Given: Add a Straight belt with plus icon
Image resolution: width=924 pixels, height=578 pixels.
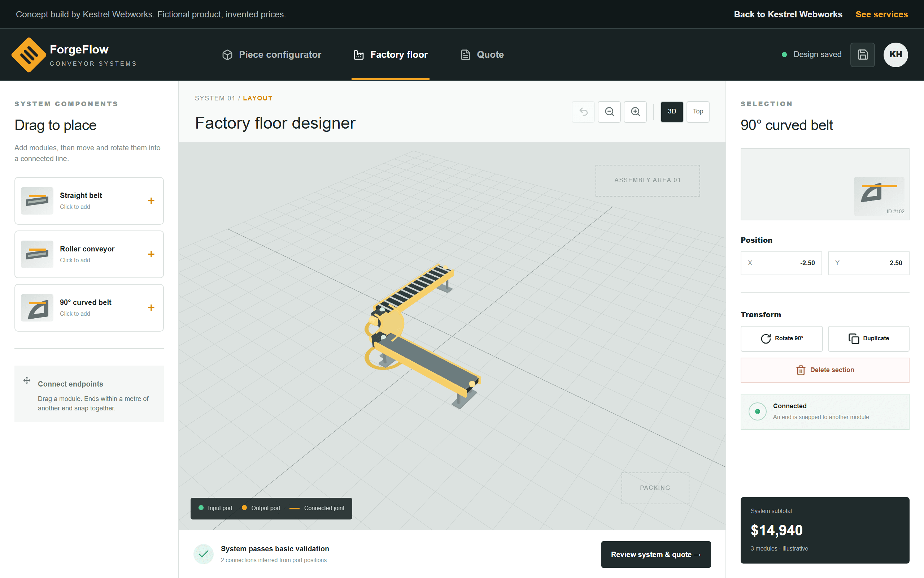Looking at the screenshot, I should 151,201.
